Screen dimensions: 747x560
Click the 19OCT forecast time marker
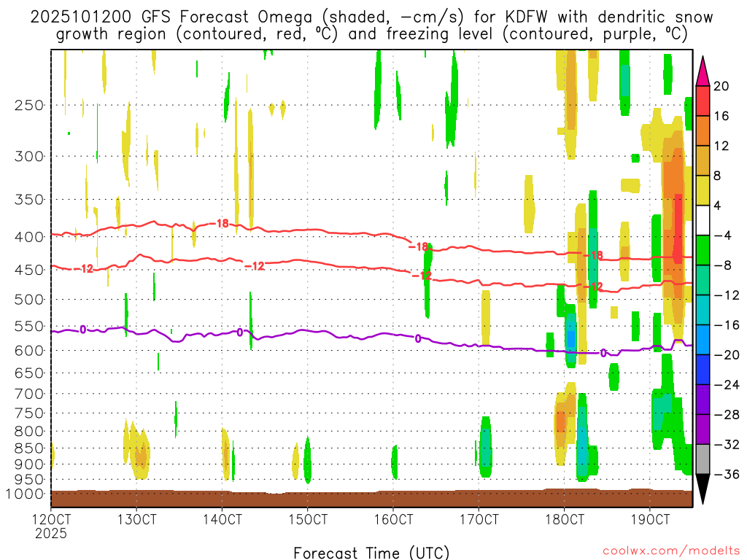click(649, 520)
